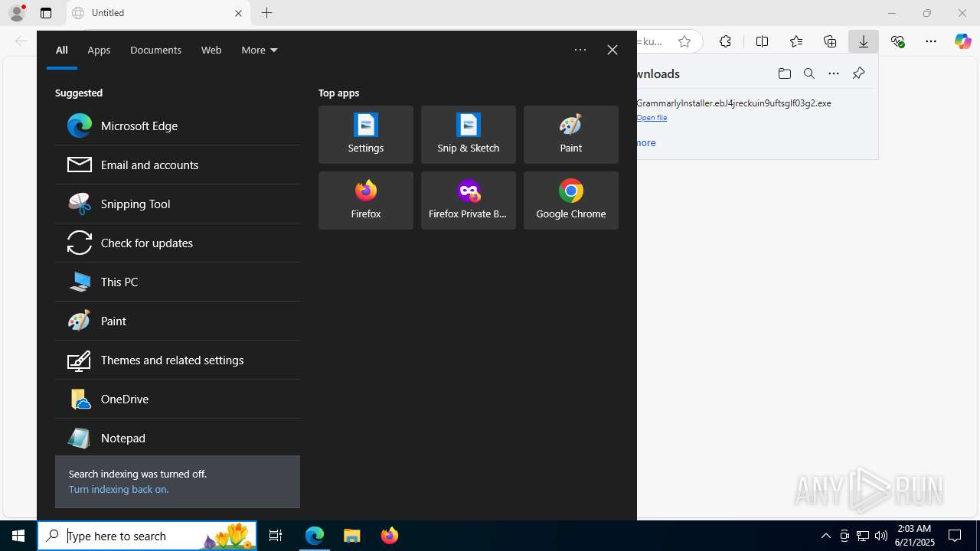Select the Untitled browser tab
Viewport: 980px width, 551px height.
pyautogui.click(x=158, y=13)
